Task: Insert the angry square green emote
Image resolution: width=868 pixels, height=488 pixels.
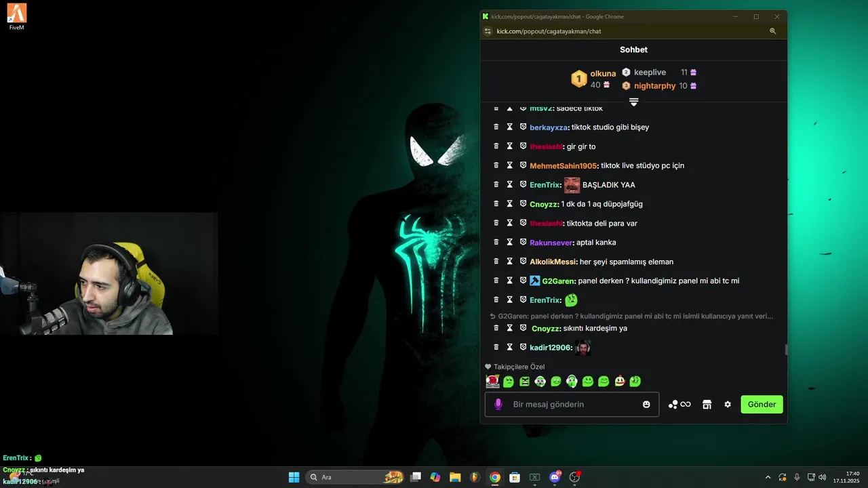Action: click(x=524, y=382)
